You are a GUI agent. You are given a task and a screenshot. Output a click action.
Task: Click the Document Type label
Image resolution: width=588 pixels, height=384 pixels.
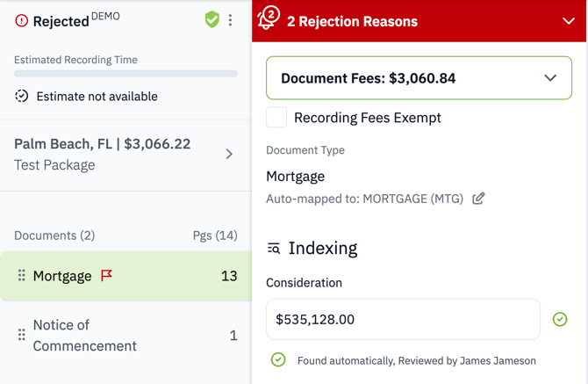[x=305, y=150]
